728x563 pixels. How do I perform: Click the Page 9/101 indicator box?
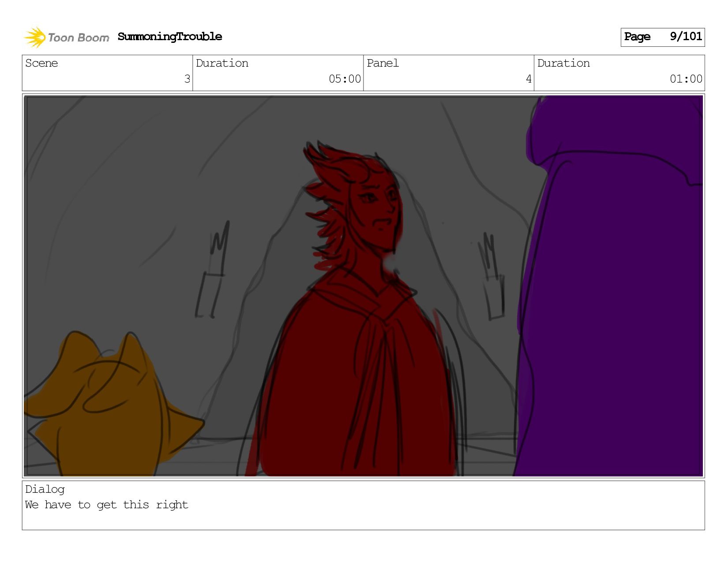662,37
